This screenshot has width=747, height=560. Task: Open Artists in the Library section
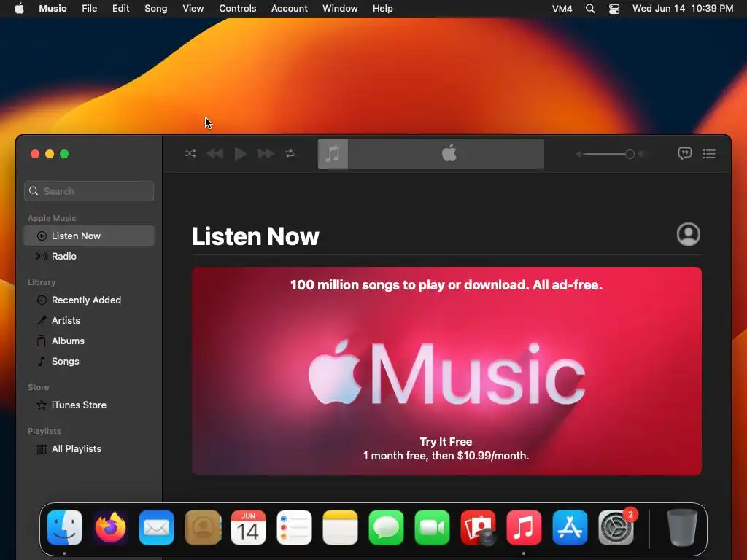point(89,321)
